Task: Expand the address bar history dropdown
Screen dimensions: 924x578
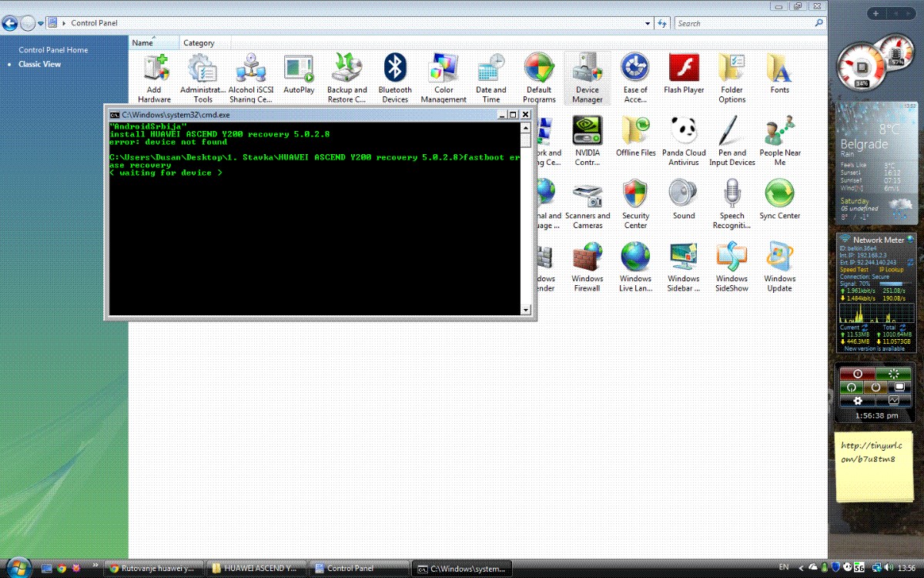Action: [x=648, y=24]
